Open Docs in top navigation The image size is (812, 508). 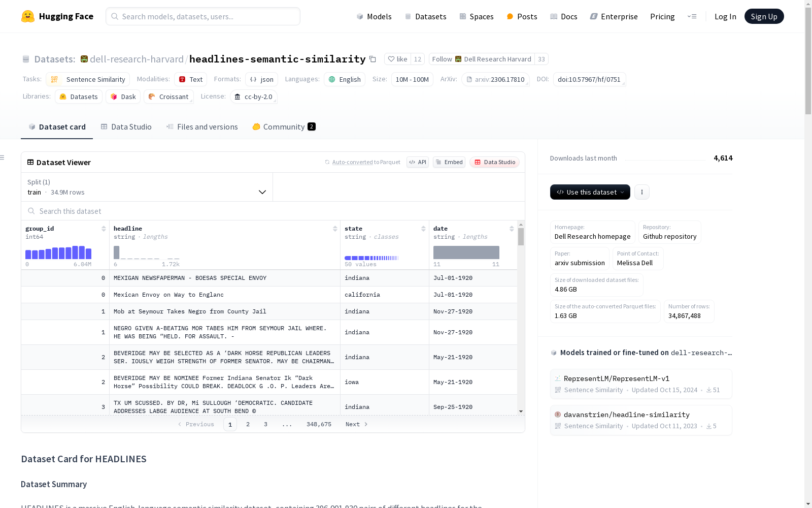pos(564,16)
